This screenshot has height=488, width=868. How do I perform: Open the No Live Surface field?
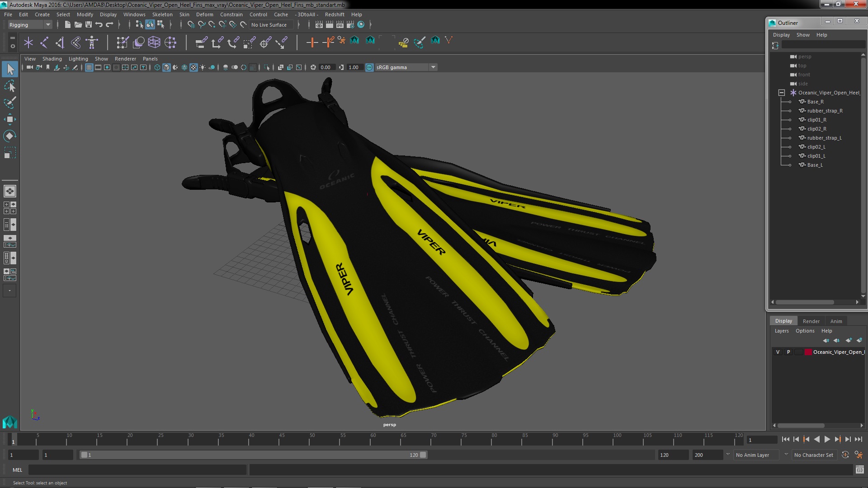(271, 25)
